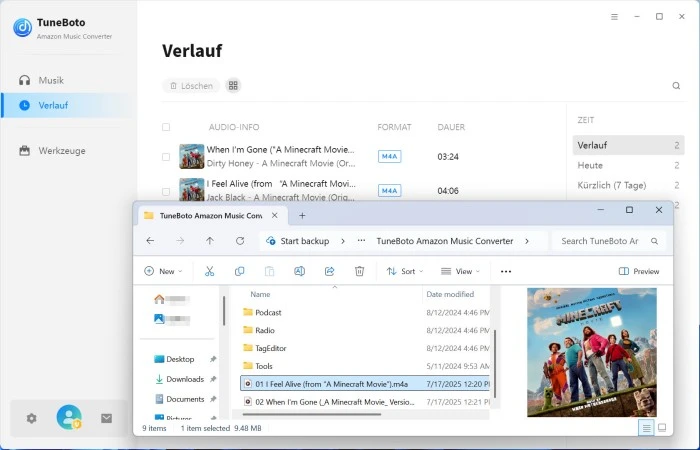Click the Minecraft album art preview
This screenshot has height=450, width=700.
[x=592, y=352]
